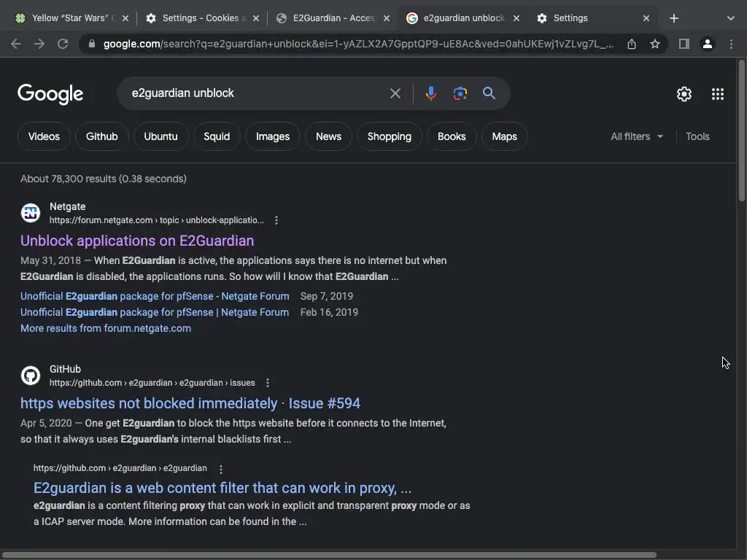Click into the Google search input field
The height and width of the screenshot is (560, 747).
(x=258, y=93)
